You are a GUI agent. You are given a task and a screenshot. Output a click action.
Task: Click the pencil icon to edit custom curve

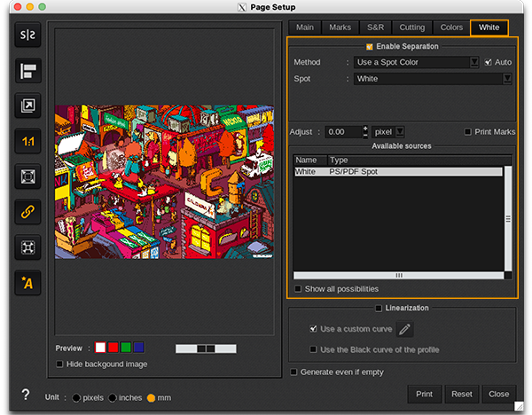click(x=405, y=329)
